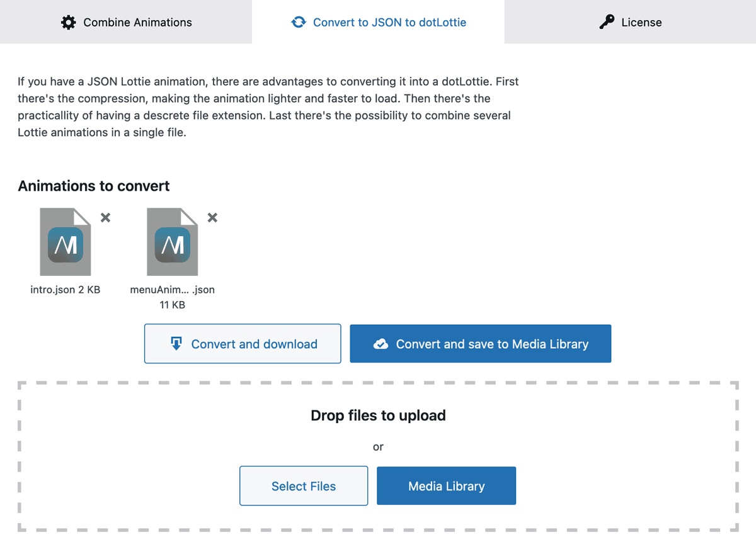The image size is (756, 549).
Task: Click Convert and save to Media Library
Action: (x=480, y=344)
